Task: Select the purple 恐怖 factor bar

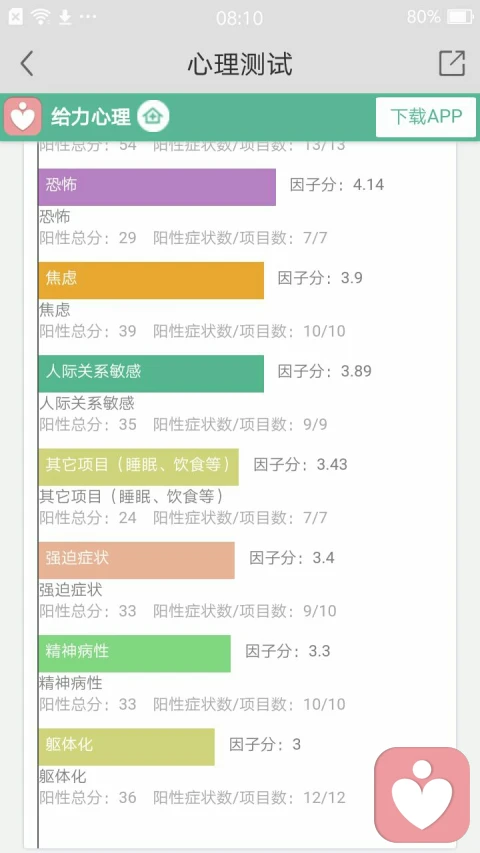Action: (157, 187)
